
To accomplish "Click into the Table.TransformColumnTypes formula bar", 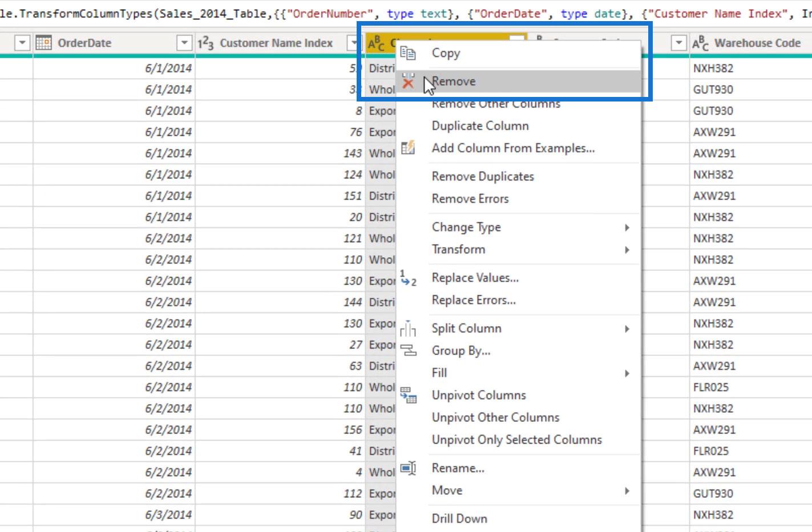I will [406, 13].
